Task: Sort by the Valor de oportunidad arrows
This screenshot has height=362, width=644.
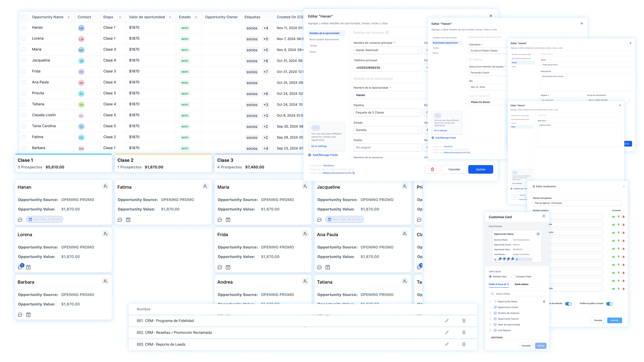Action: pyautogui.click(x=170, y=17)
